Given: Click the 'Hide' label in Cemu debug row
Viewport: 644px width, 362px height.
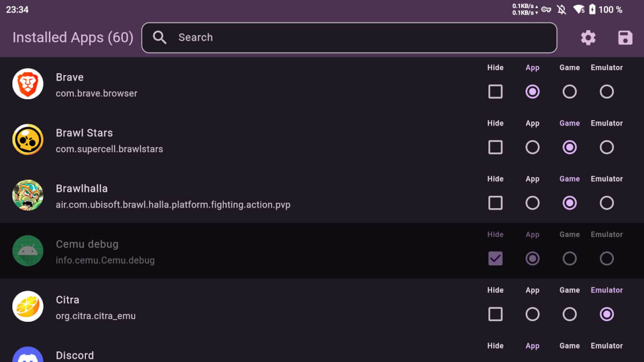Looking at the screenshot, I should (x=495, y=234).
